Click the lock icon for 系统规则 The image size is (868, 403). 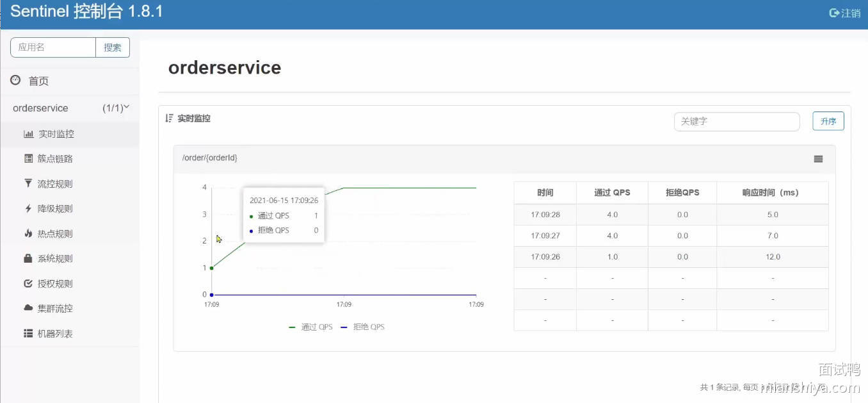(x=28, y=259)
